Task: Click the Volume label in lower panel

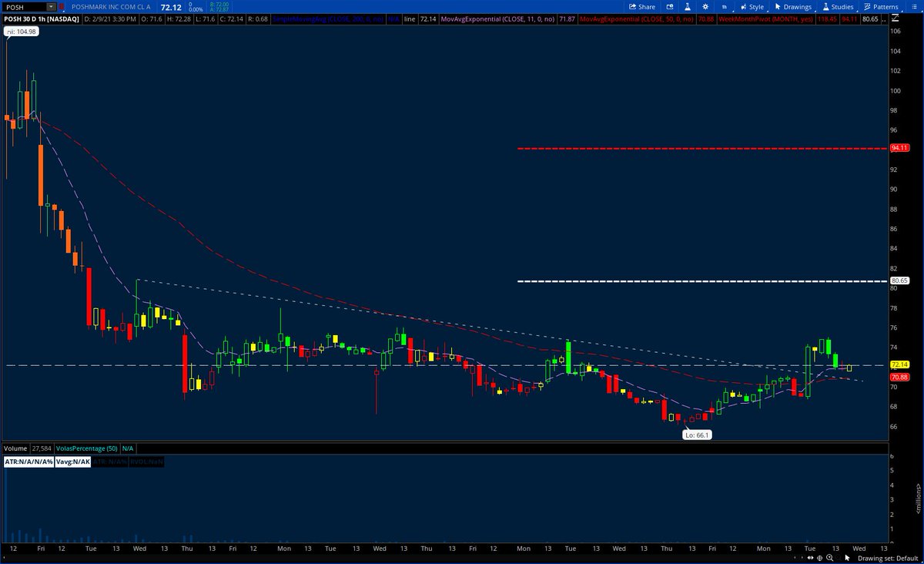Action: (x=15, y=448)
